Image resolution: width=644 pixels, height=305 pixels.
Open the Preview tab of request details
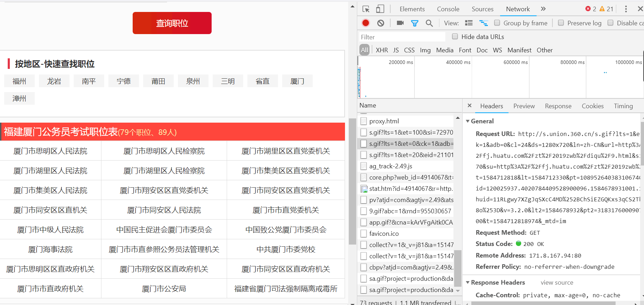pos(524,106)
